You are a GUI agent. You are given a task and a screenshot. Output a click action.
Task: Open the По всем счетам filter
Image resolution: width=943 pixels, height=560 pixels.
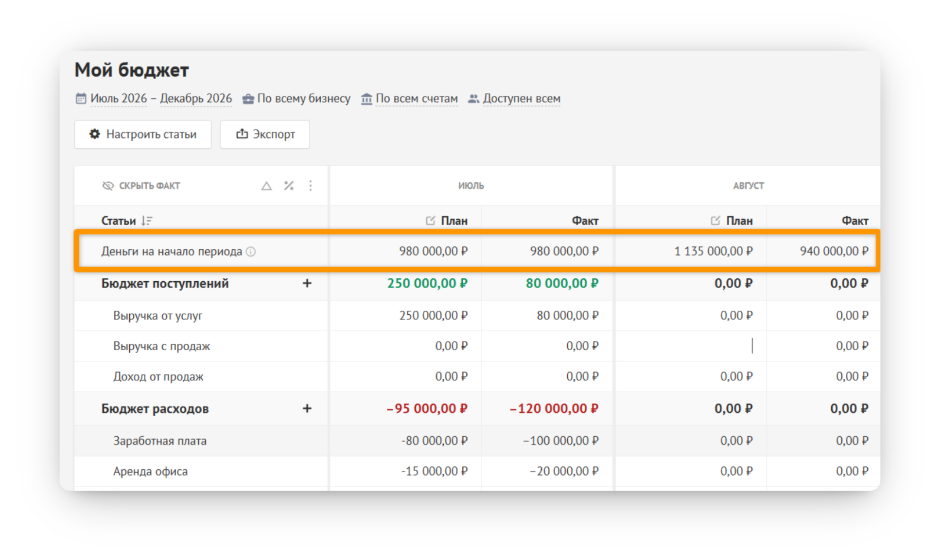coord(409,99)
